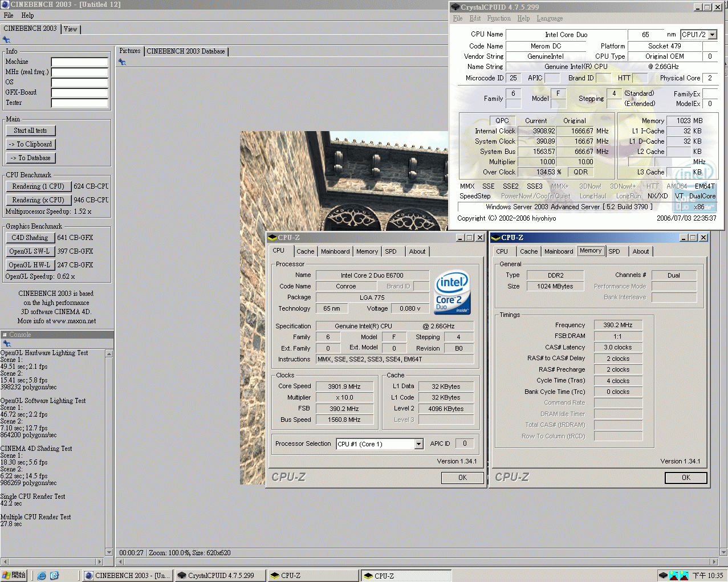Open the Help menu in CINEBENCH
Screen dimensions: 728x582
click(27, 15)
